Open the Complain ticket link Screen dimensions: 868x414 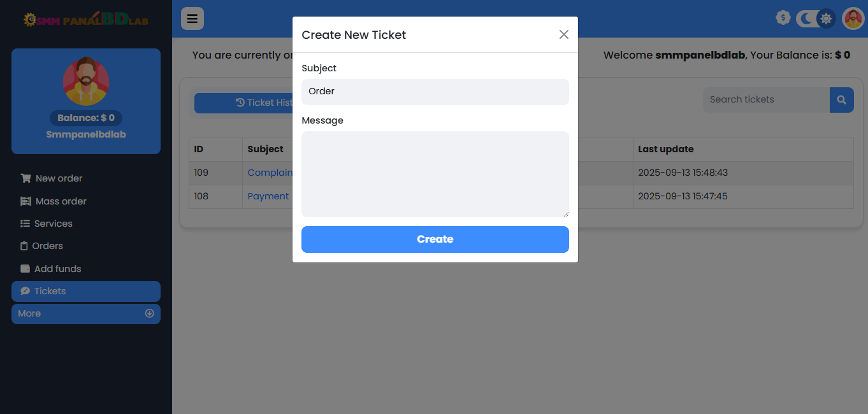tap(270, 173)
